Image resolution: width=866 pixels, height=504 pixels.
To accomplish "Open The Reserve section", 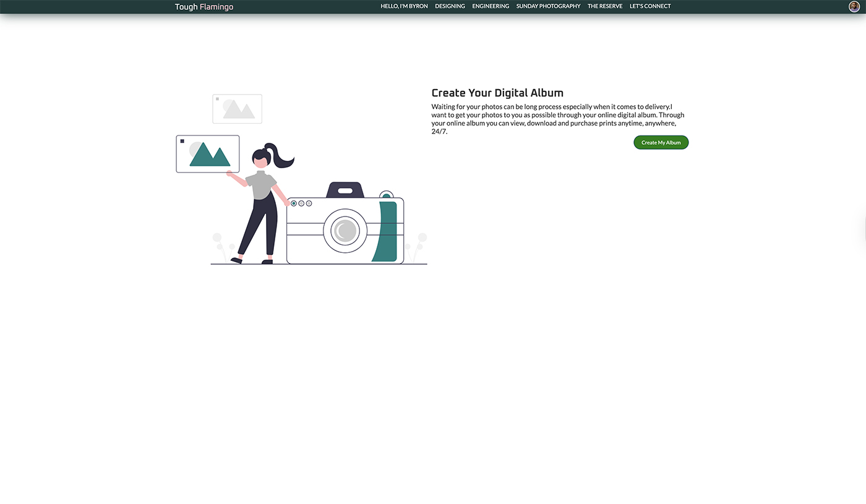I will click(605, 6).
